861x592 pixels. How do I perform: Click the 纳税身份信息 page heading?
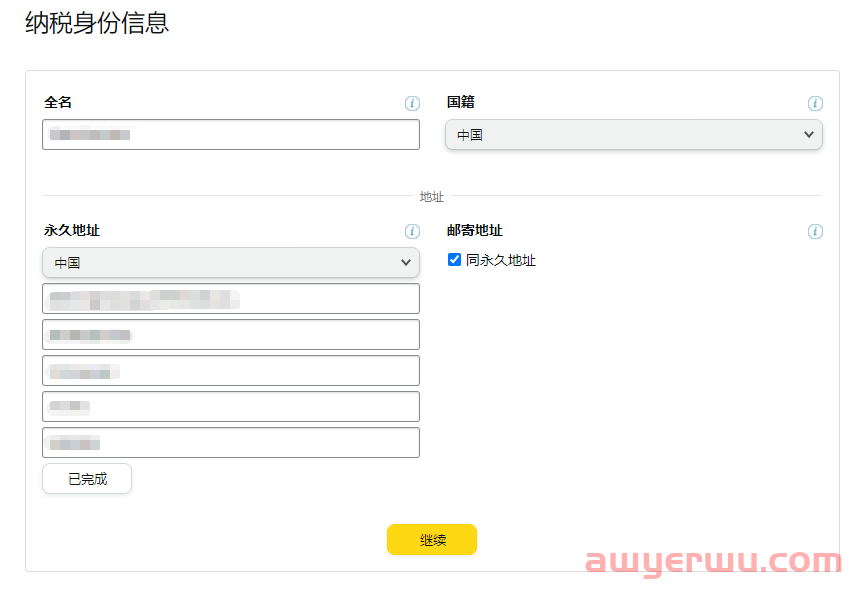tap(97, 24)
